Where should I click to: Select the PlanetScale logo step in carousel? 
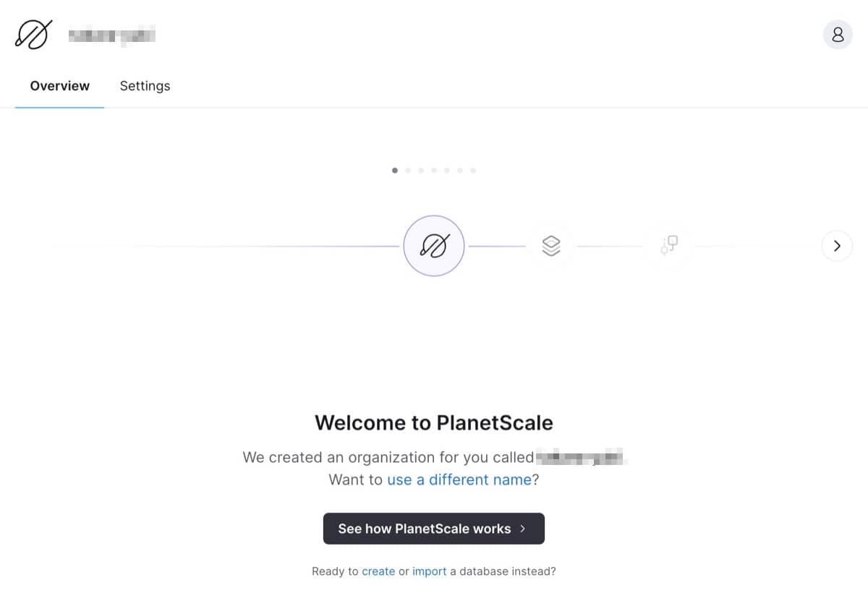(433, 246)
